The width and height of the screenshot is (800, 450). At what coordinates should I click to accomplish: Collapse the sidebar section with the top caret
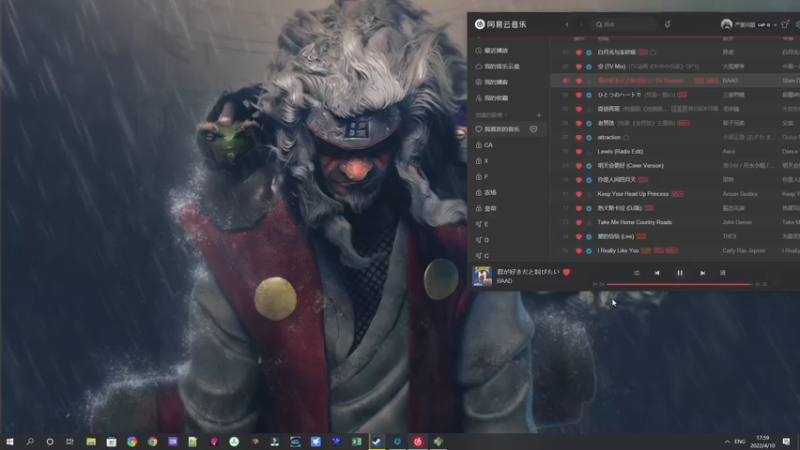(478, 38)
